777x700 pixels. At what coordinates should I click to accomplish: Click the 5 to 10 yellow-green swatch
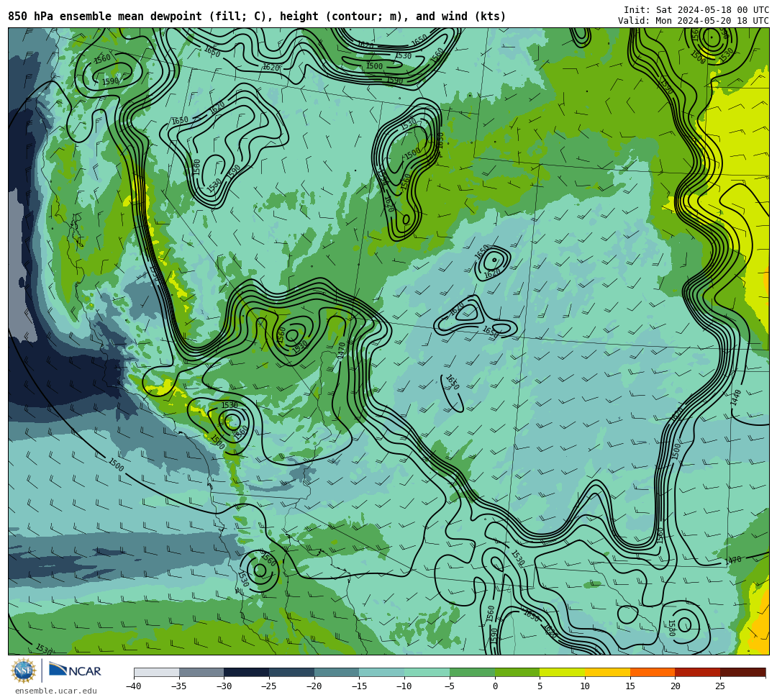(563, 672)
